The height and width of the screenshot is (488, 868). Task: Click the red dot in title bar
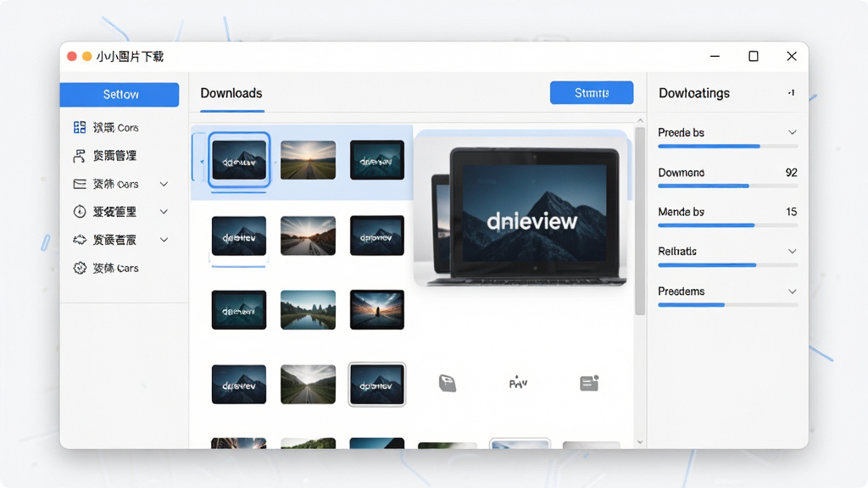coord(71,57)
